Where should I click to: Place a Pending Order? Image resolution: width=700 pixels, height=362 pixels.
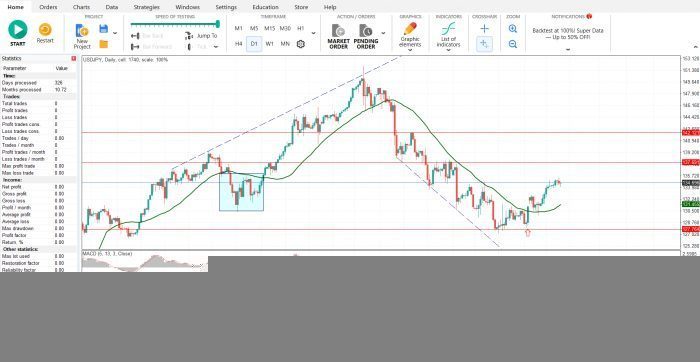click(366, 37)
